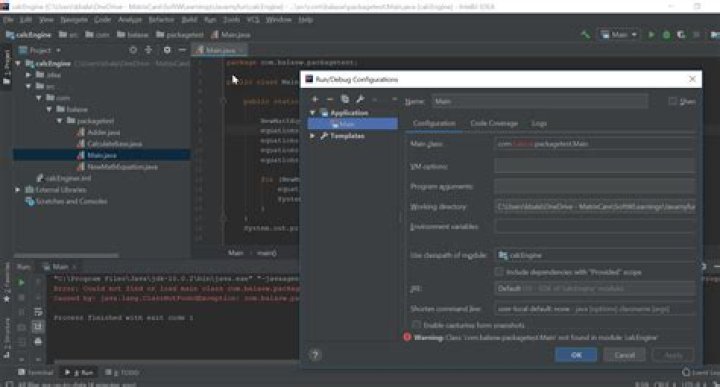Image resolution: width=720 pixels, height=387 pixels.
Task: Click the VM options field
Action: pos(595,166)
